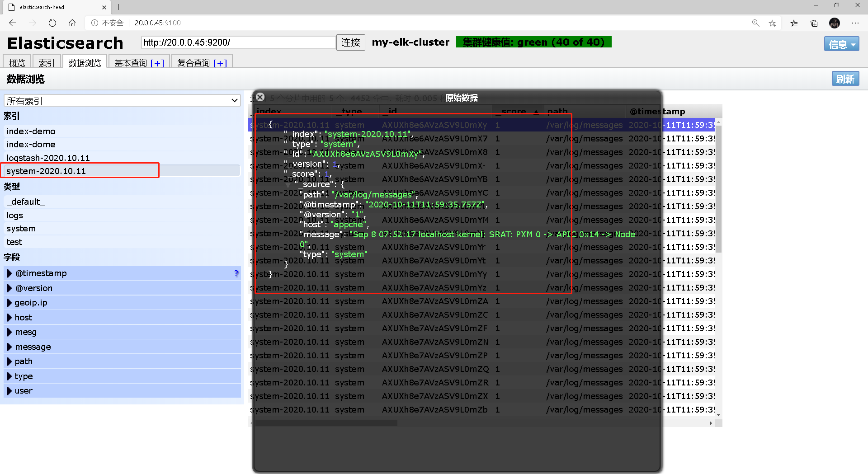Click the results horizontal scrollbar thumb
Viewport: 868px width, 474px height.
point(325,423)
